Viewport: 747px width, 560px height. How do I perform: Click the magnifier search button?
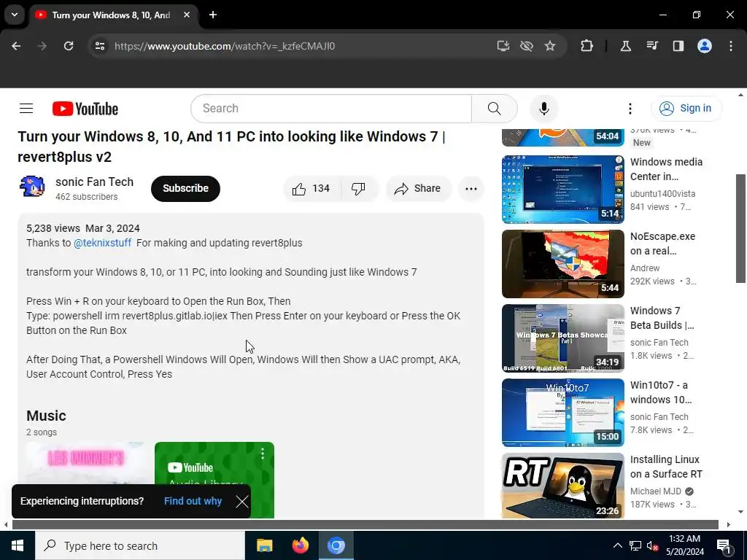495,109
